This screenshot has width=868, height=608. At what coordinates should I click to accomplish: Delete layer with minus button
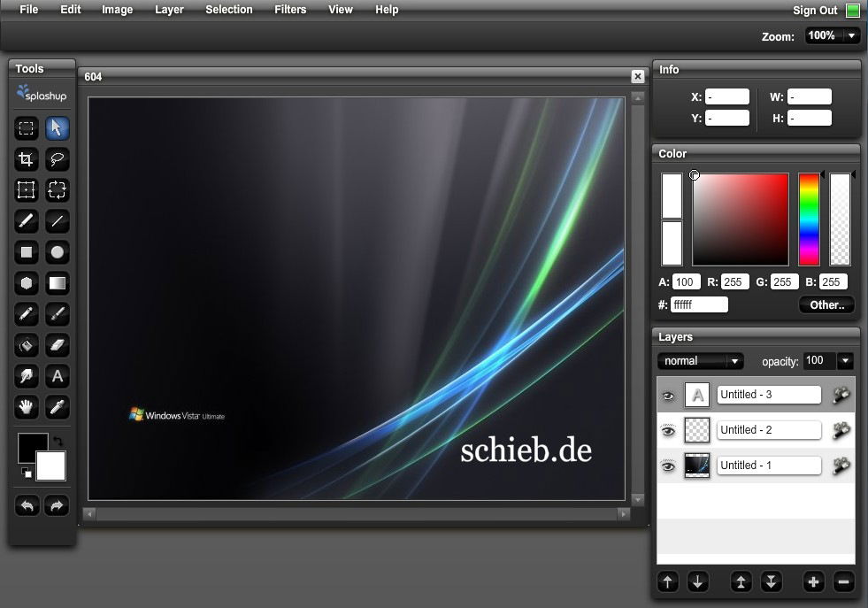pos(843,582)
